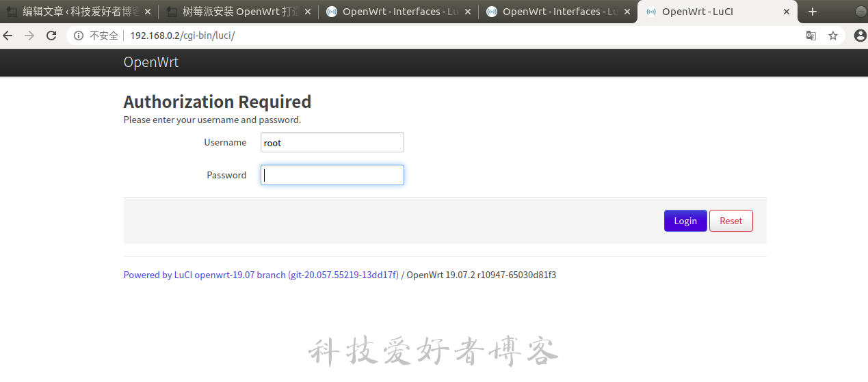Open the browser profile avatar icon
The height and width of the screenshot is (382, 868).
pos(860,36)
